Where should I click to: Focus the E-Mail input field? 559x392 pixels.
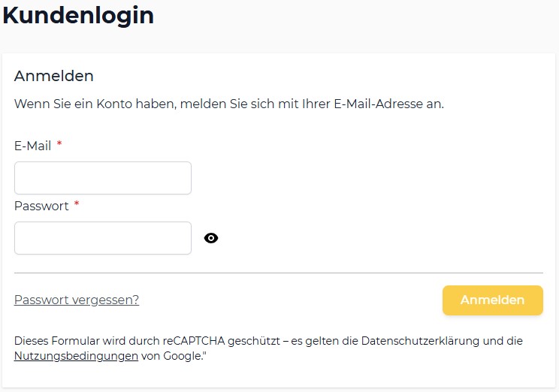(103, 178)
